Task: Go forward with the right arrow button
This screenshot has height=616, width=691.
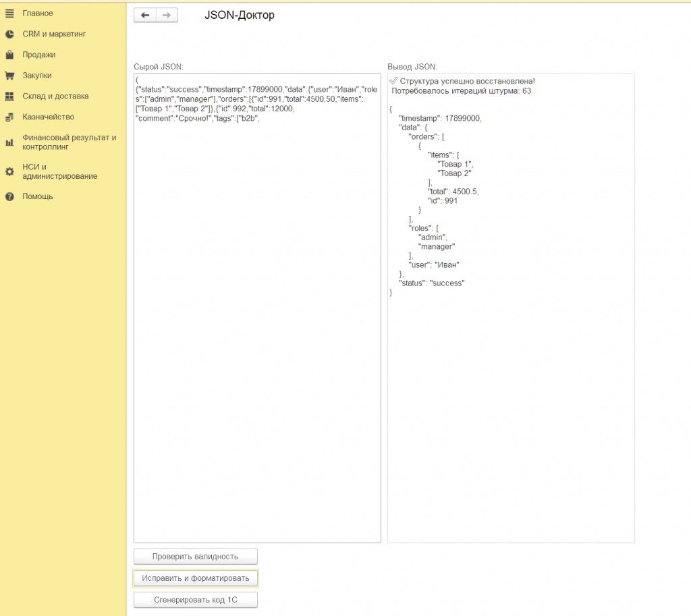Action: pyautogui.click(x=167, y=15)
